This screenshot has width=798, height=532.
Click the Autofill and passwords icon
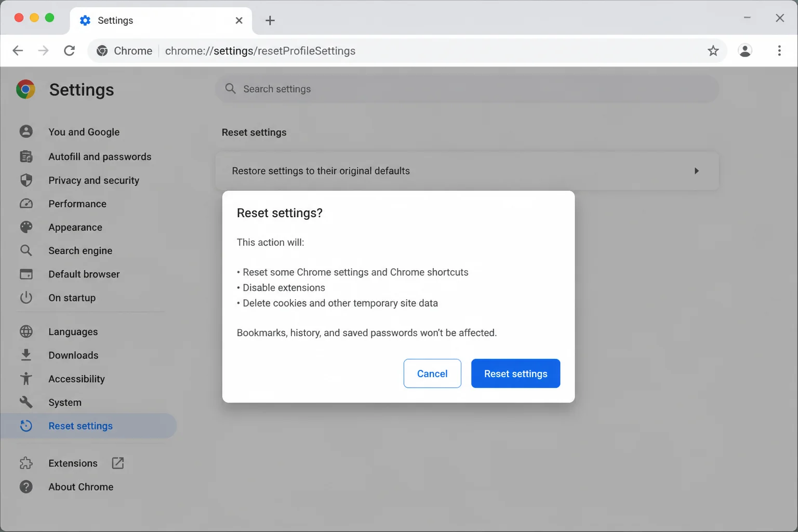26,156
